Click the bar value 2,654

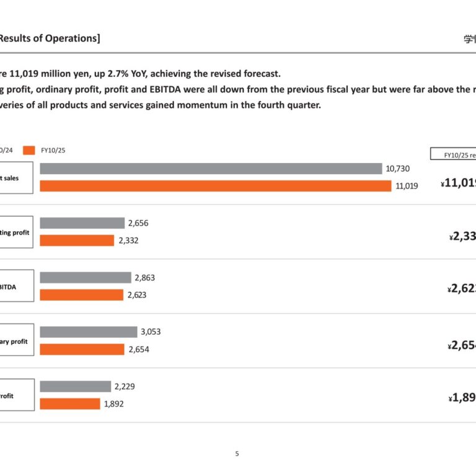tap(139, 349)
